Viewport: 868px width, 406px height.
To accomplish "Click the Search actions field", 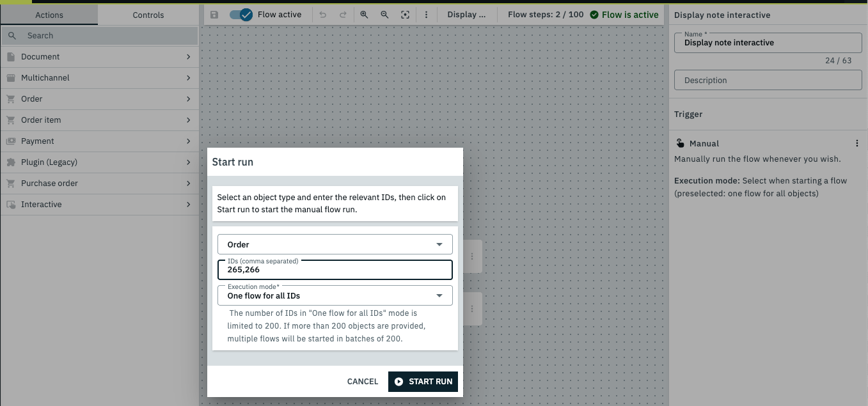I will tap(100, 36).
